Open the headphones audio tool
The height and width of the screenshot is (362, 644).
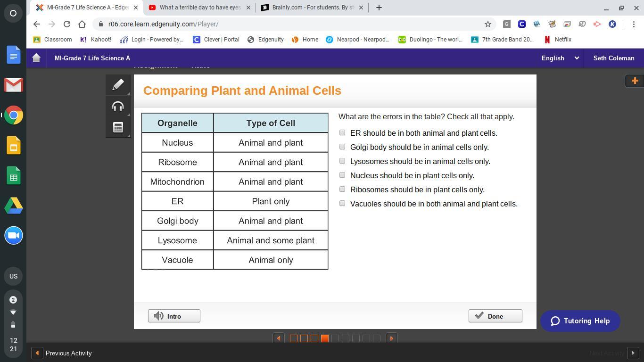pyautogui.click(x=118, y=106)
